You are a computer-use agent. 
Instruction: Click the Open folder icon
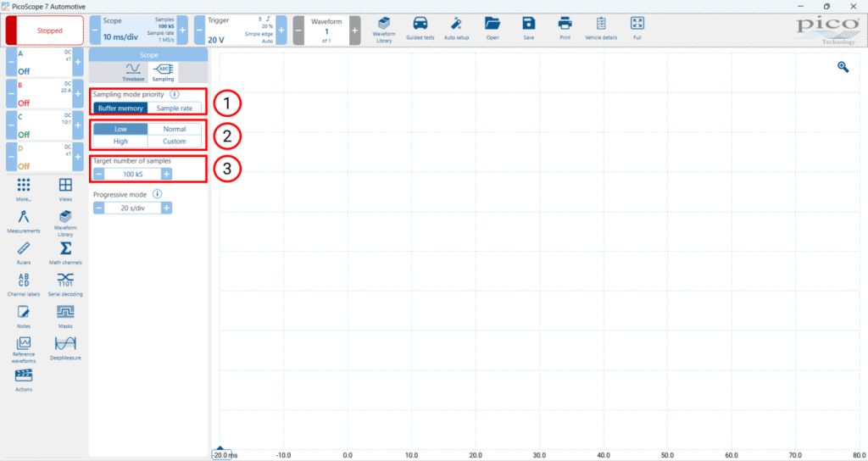coord(492,28)
